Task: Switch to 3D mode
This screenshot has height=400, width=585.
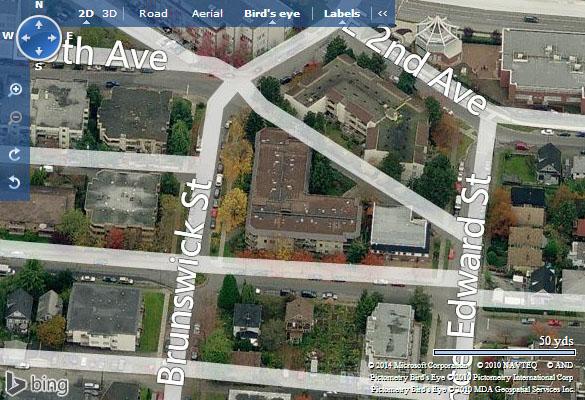Action: (x=109, y=14)
